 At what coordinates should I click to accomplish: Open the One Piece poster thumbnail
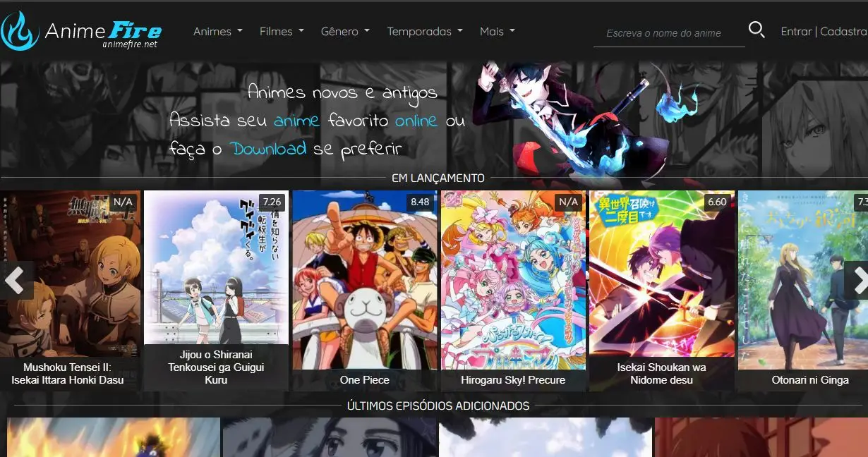click(365, 280)
